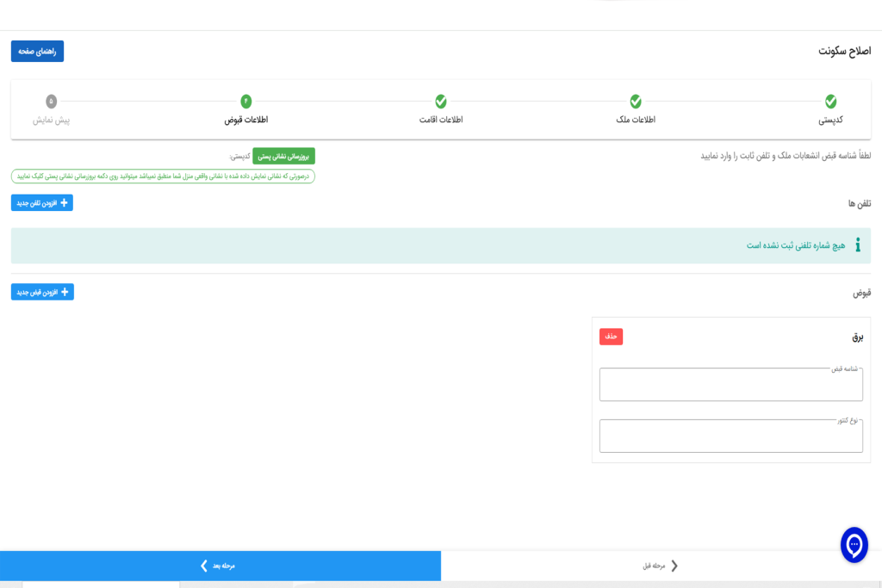Click the checkmark icon above اطلاعات ملک
Image resolution: width=882 pixels, height=588 pixels.
click(636, 102)
